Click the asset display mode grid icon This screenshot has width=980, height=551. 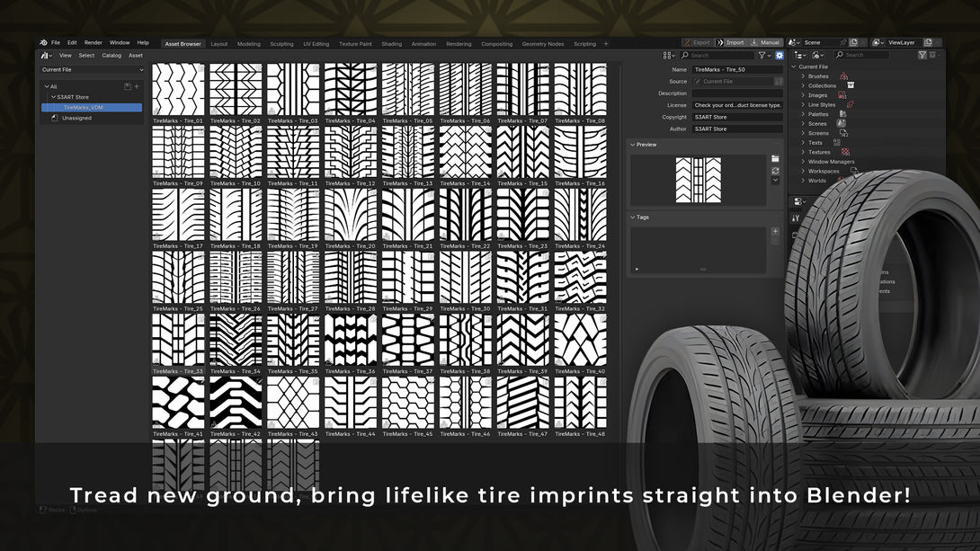tap(668, 56)
